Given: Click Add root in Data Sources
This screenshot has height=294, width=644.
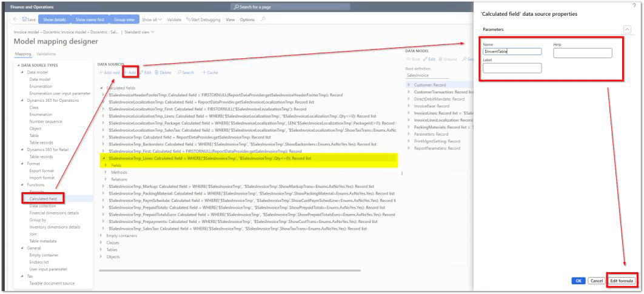Looking at the screenshot, I should (x=109, y=73).
